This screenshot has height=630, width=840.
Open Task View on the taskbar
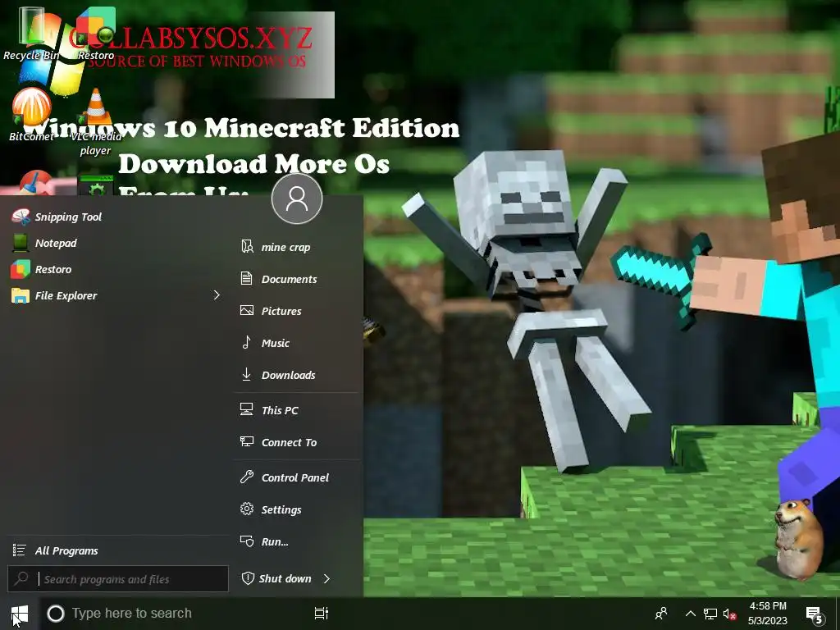click(x=322, y=614)
